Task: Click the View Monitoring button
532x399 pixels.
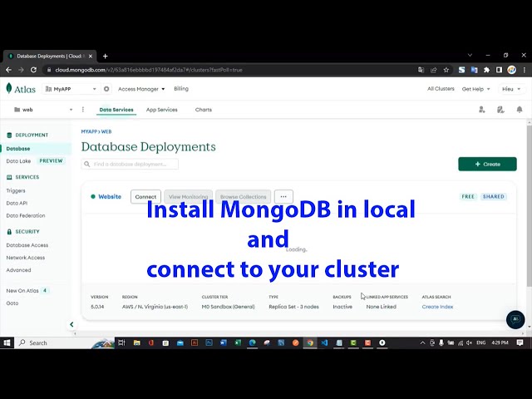Action: pos(189,197)
